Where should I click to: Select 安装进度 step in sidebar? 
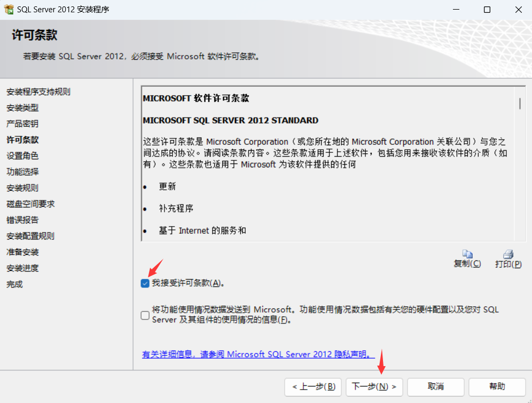point(22,268)
